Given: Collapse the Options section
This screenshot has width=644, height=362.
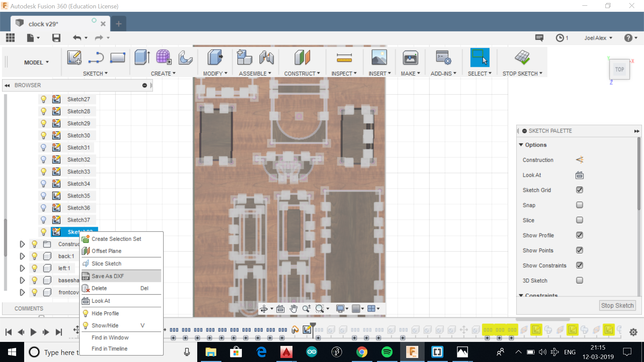Looking at the screenshot, I should point(521,145).
